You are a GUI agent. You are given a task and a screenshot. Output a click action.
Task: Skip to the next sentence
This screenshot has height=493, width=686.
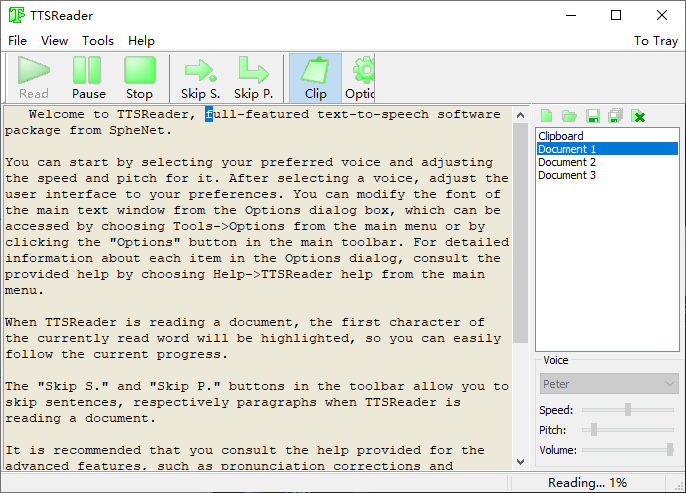tap(200, 78)
